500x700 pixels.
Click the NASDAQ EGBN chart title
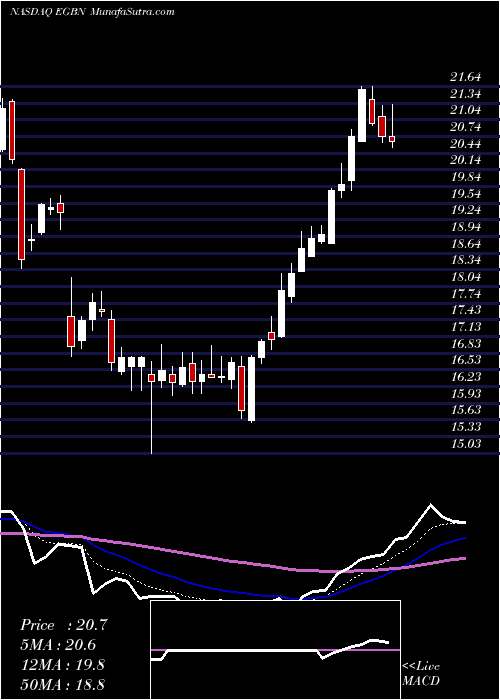92,12
